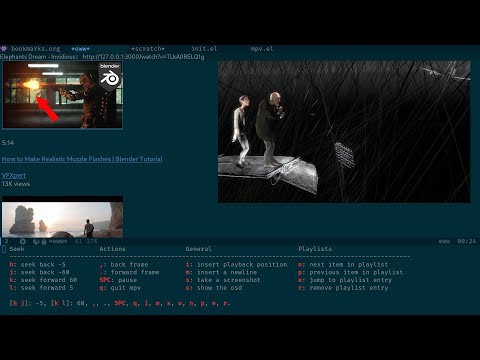The height and width of the screenshot is (360, 480).
Task: Visit the VFXpert channel link
Action: click(x=14, y=175)
